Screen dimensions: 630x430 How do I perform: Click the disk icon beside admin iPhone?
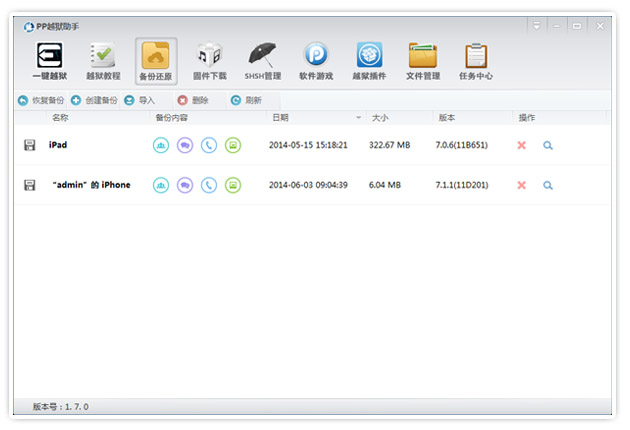click(x=30, y=185)
